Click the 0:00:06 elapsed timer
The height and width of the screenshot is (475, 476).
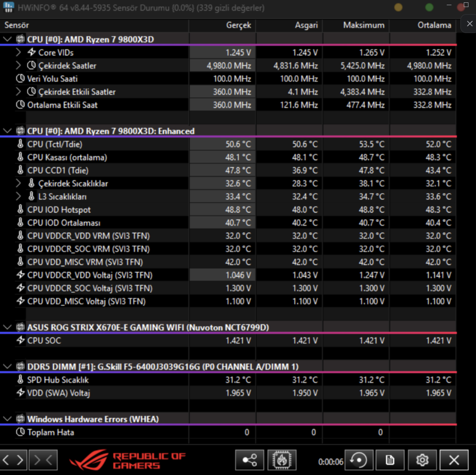click(x=331, y=462)
